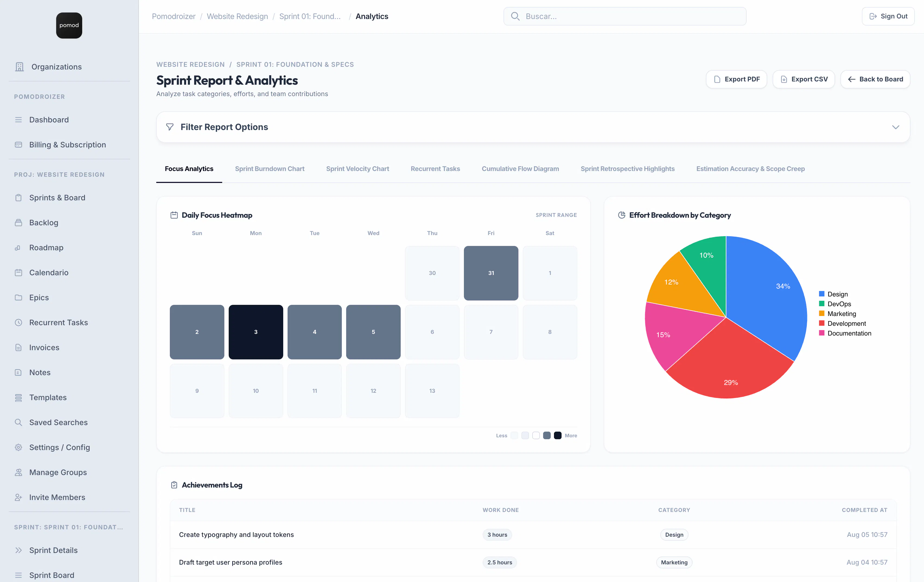Click the darkest heatmap legend swatch
Viewport: 924px width, 582px height.
(x=557, y=435)
